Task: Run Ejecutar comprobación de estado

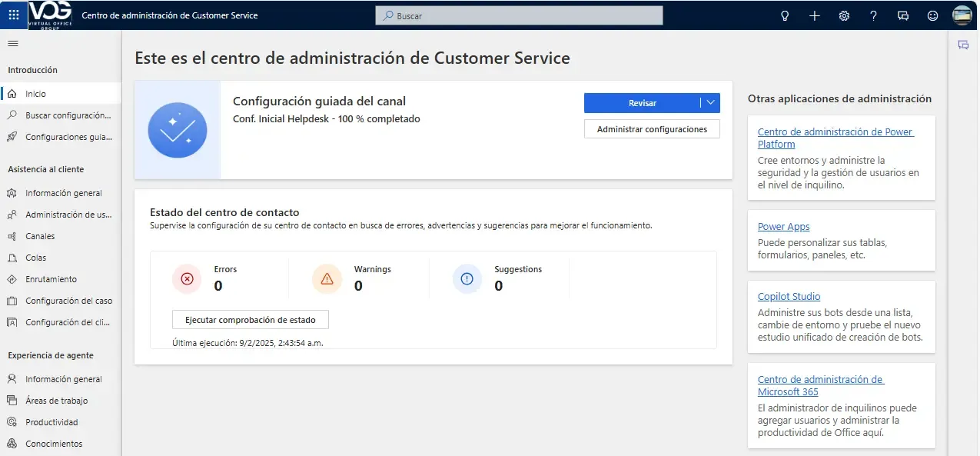Action: (x=251, y=320)
